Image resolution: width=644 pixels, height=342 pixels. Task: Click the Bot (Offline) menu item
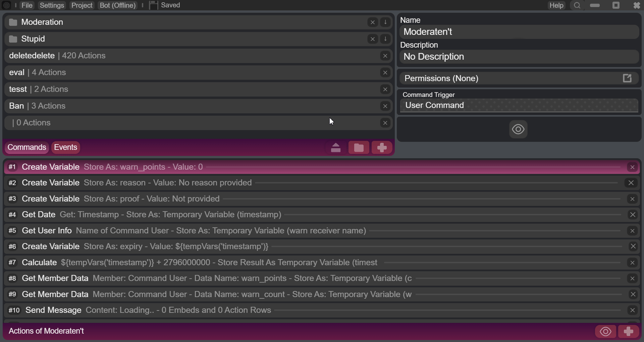(x=118, y=5)
